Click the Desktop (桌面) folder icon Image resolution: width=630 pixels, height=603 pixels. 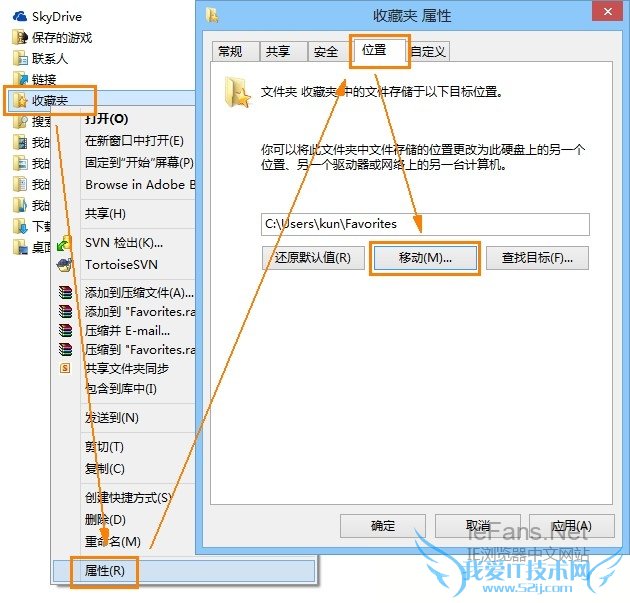tap(20, 247)
